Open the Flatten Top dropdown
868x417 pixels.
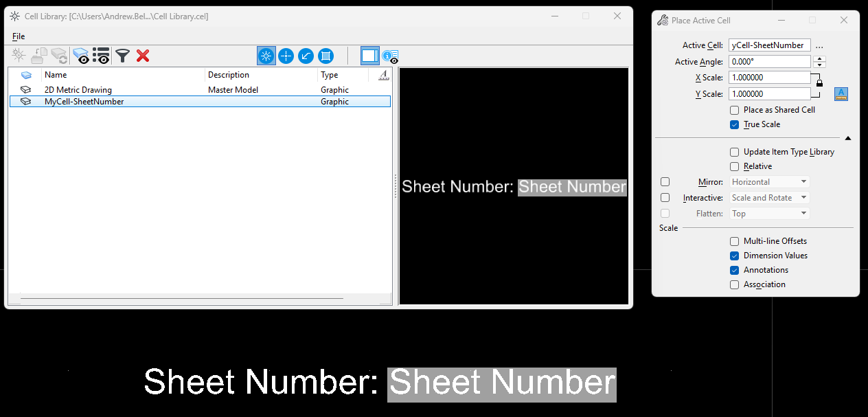point(769,214)
